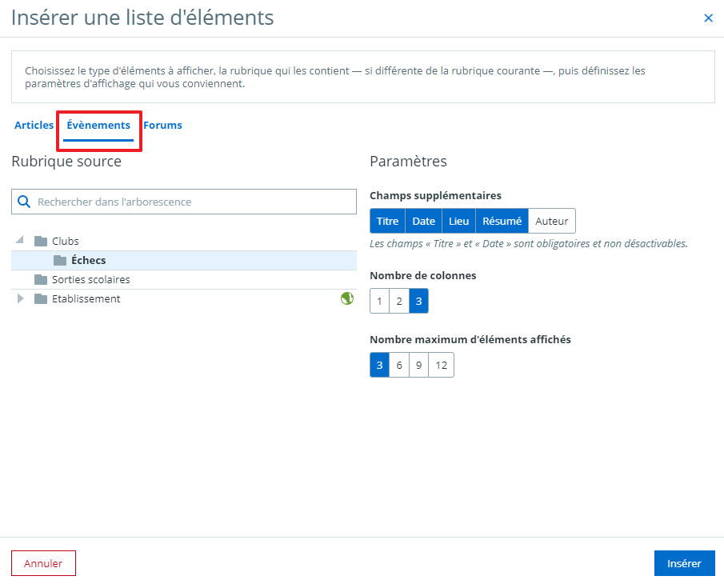Click the Etablissement folder icon
The image size is (724, 588).
coord(41,299)
